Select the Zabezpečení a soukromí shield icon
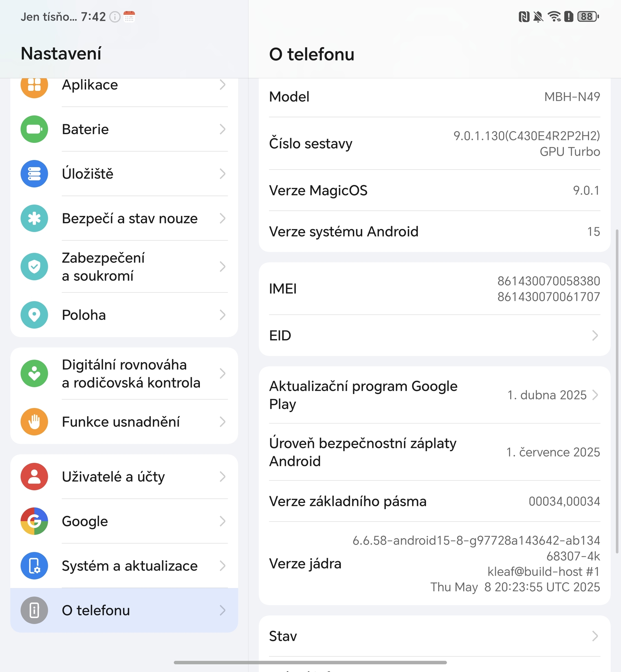Image resolution: width=621 pixels, height=672 pixels. 34,267
